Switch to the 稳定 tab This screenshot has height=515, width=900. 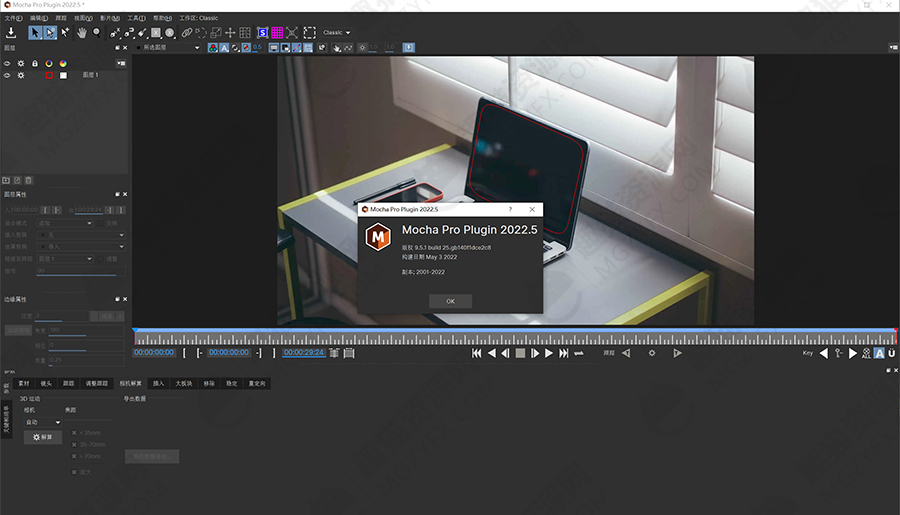coord(231,384)
